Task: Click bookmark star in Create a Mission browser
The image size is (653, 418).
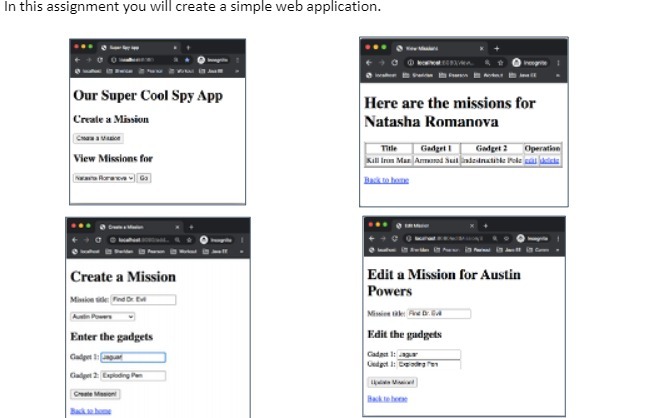Action: click(x=189, y=240)
